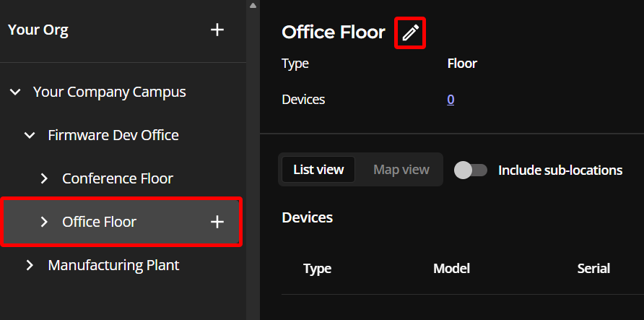The height and width of the screenshot is (320, 644).
Task: Select Conference Floor location
Action: 118,178
